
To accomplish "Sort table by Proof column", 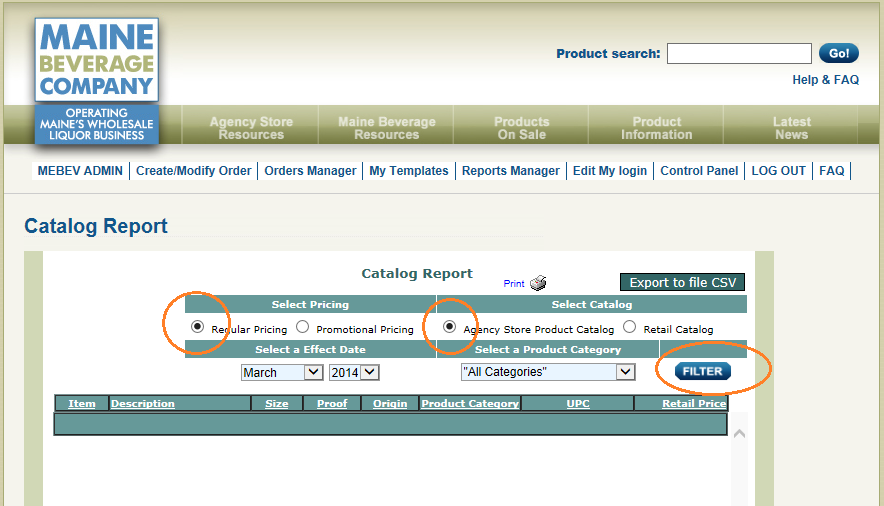I will (332, 403).
